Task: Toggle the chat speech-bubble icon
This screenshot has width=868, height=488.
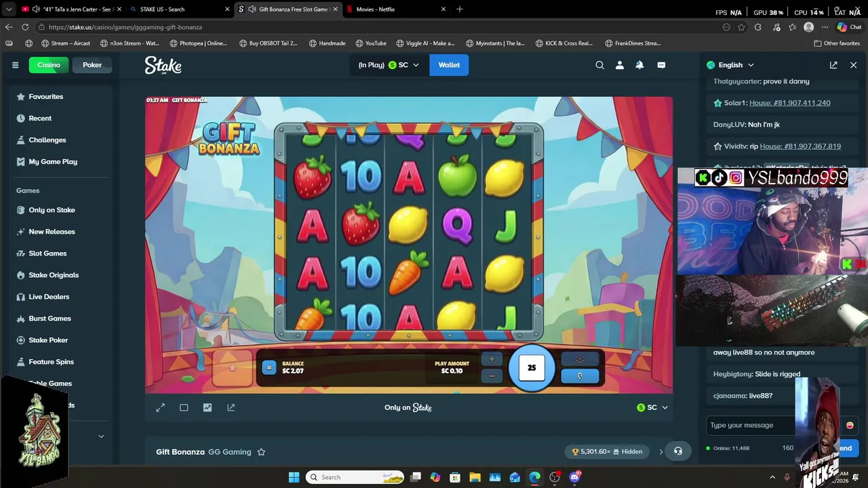Action: coord(661,65)
